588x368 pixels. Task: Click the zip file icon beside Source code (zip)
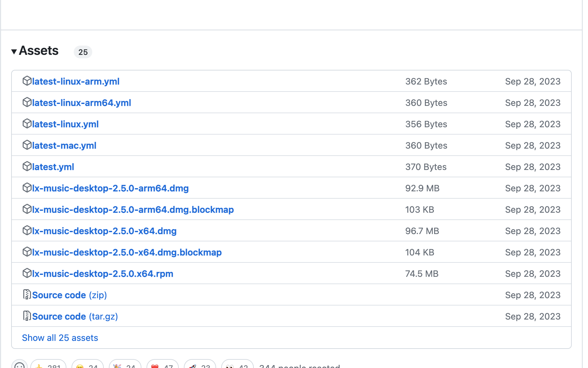click(x=27, y=294)
